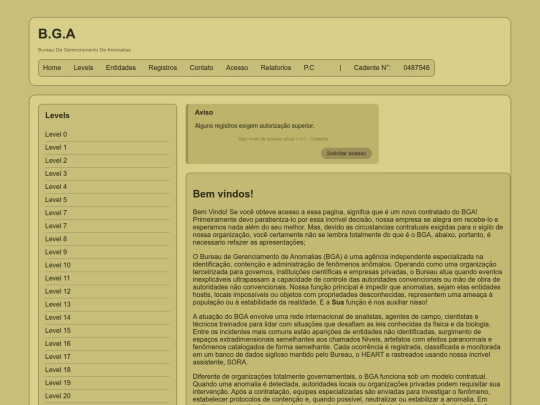This screenshot has width=540, height=405.
Task: Click the cadet number 0487546
Action: [416, 68]
